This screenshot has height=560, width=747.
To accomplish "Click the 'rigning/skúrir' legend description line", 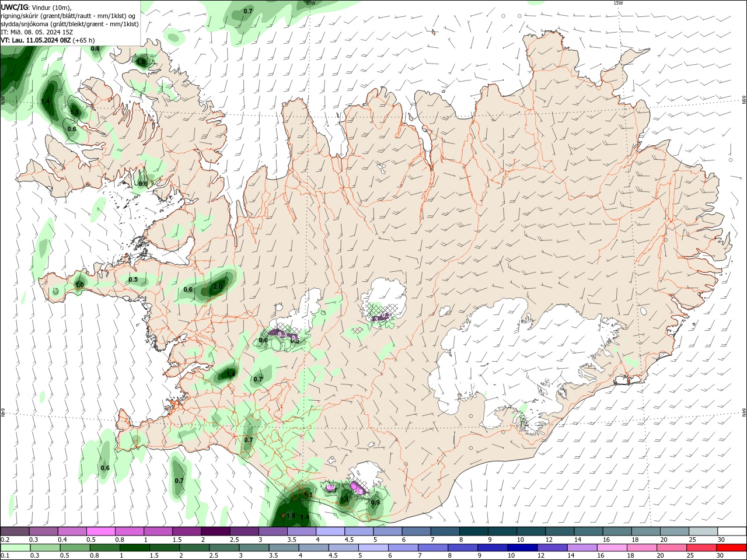I will tap(68, 15).
